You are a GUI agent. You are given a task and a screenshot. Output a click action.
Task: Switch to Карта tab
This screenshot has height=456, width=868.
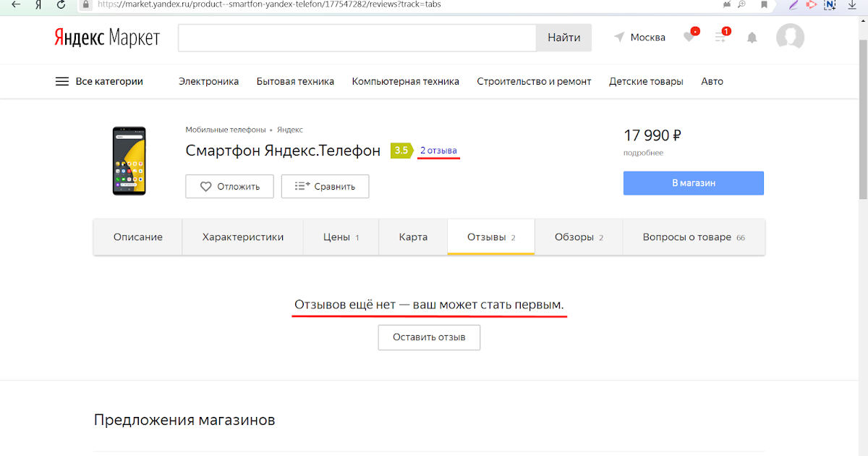(x=413, y=237)
